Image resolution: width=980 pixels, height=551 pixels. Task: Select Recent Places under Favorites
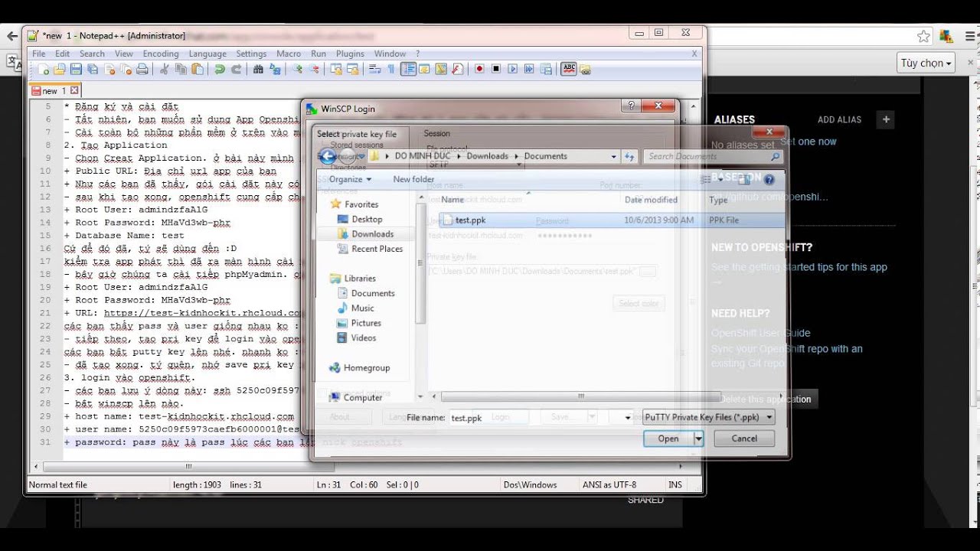pos(377,249)
